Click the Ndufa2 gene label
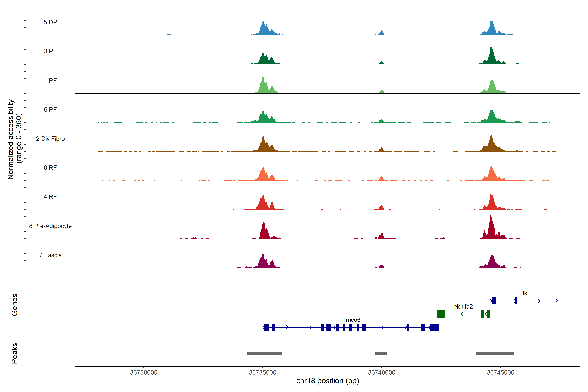This screenshot has width=588, height=392. (x=463, y=306)
